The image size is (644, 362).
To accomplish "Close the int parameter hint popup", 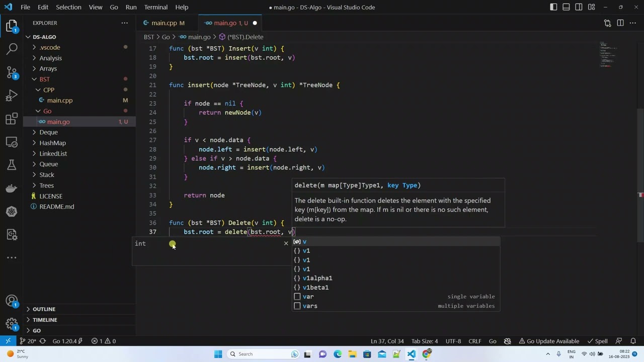I will (286, 243).
